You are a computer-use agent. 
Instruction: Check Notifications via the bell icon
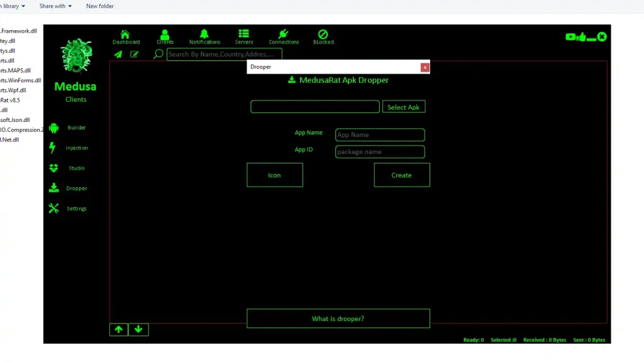(204, 35)
